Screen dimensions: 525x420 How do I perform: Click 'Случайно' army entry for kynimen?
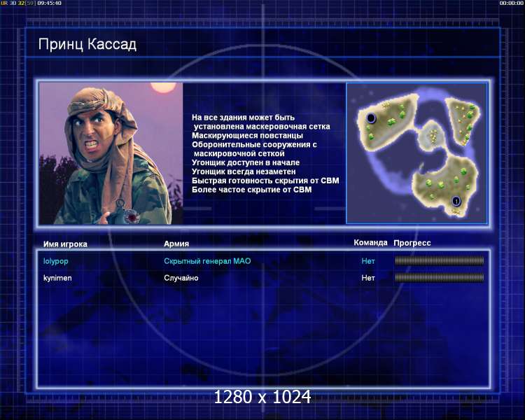coord(181,278)
